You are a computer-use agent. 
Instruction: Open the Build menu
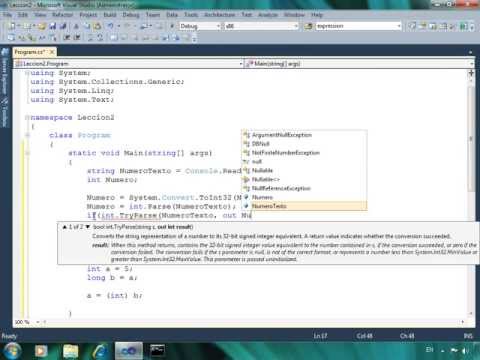(x=110, y=15)
